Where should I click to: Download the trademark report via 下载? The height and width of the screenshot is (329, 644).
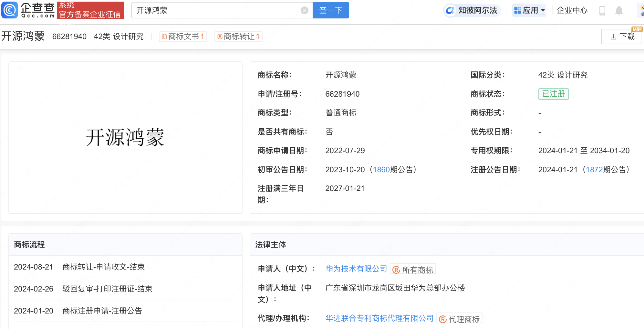pyautogui.click(x=622, y=37)
